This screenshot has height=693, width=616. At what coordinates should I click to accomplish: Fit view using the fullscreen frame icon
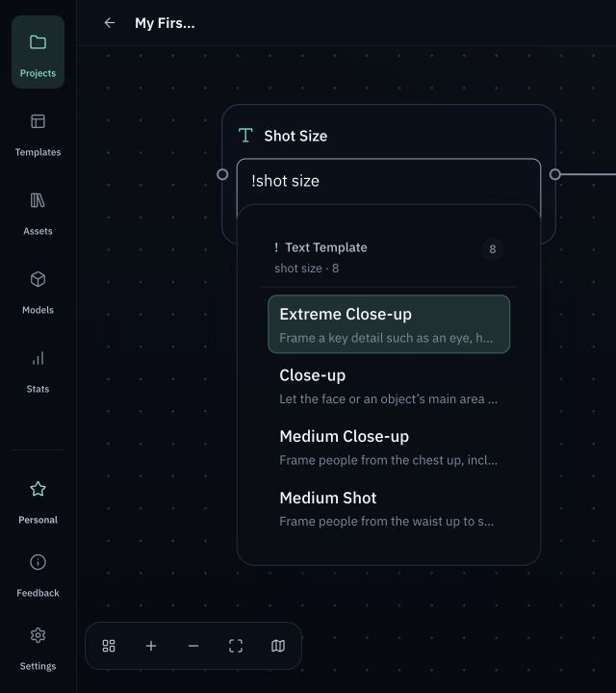point(236,646)
